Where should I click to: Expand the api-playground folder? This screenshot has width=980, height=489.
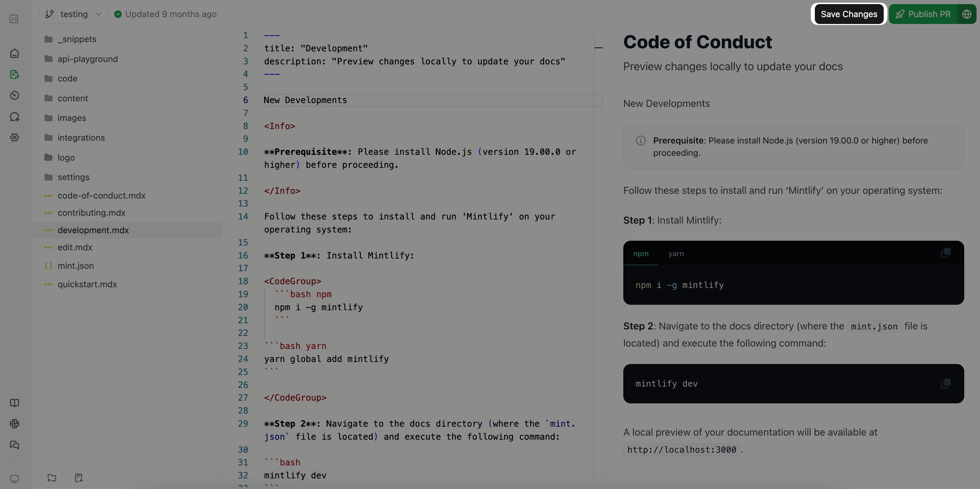(87, 59)
